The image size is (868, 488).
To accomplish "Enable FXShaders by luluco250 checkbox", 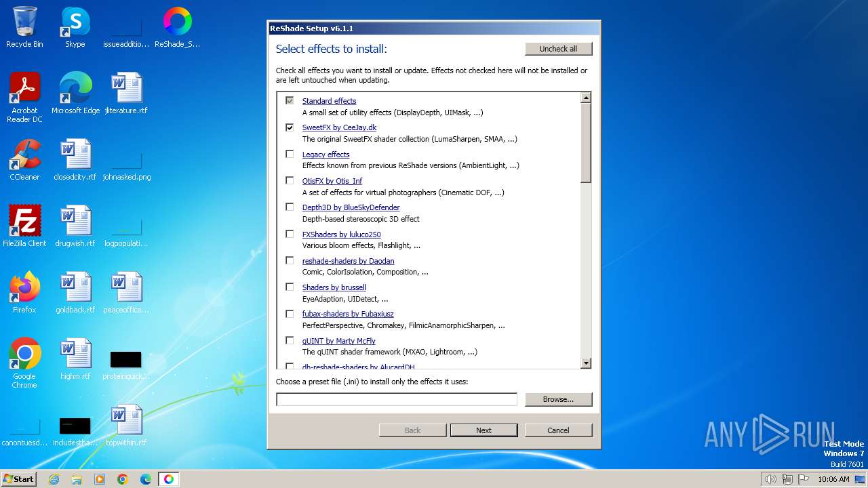I will [x=290, y=234].
